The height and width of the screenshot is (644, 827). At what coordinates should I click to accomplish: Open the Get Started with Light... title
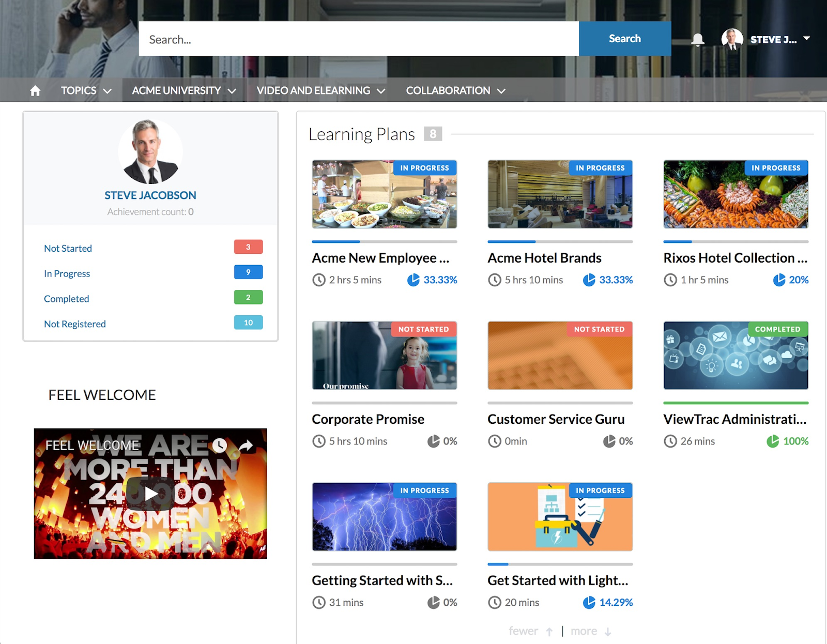(x=558, y=580)
